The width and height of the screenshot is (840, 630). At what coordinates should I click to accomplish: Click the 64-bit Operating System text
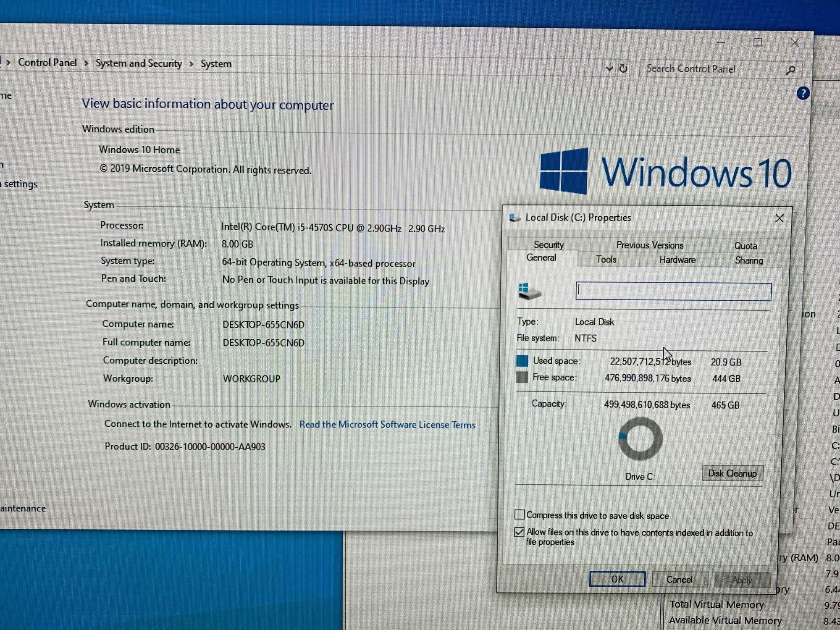coord(318,263)
